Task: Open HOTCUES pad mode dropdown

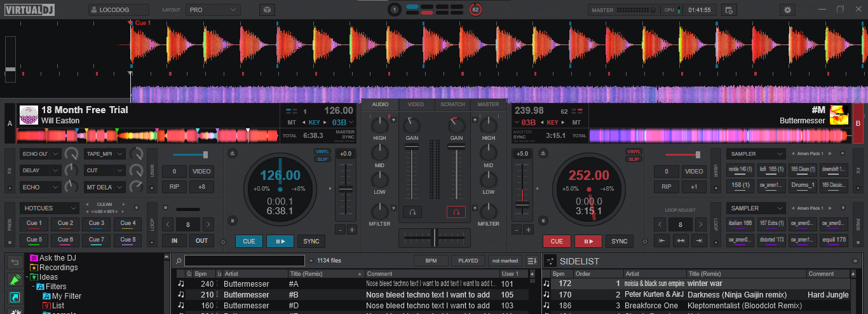Action: pyautogui.click(x=48, y=208)
